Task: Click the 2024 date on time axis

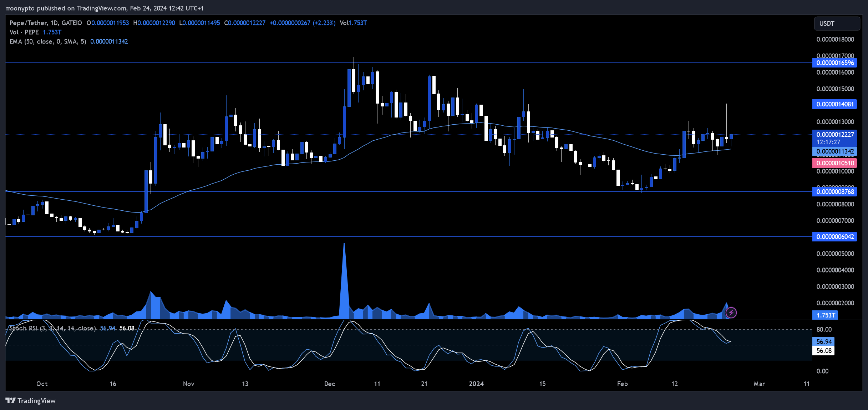Action: pos(476,384)
